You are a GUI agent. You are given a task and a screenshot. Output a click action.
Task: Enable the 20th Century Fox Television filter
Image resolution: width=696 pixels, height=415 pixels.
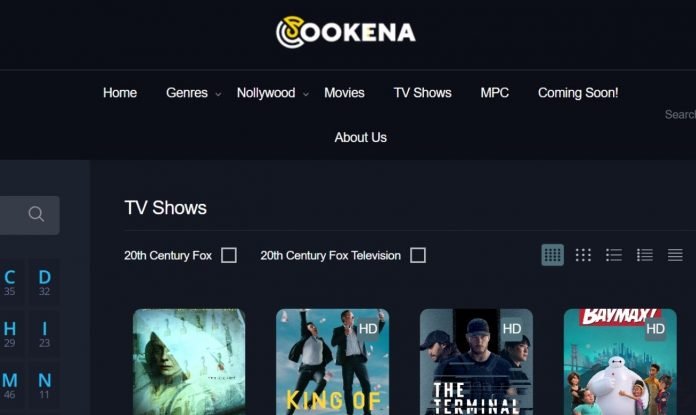tap(418, 255)
